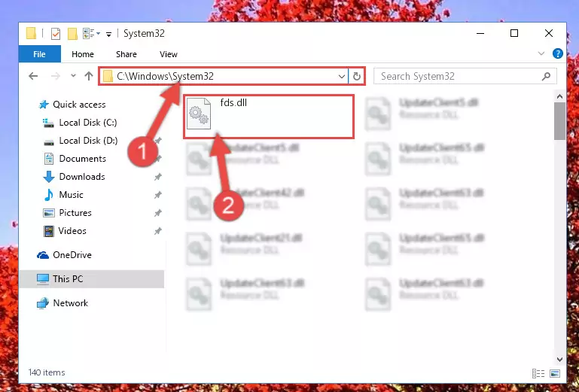Open Local Disk (C:) in sidebar

80,123
